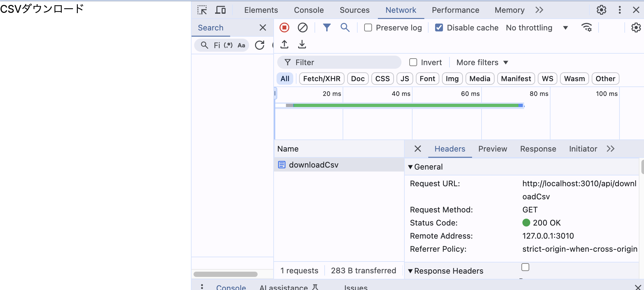Image resolution: width=644 pixels, height=290 pixels.
Task: Switch to the Performance panel
Action: click(x=455, y=10)
